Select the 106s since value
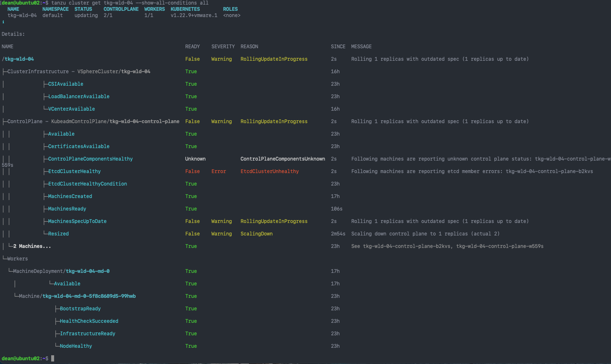 pyautogui.click(x=337, y=209)
